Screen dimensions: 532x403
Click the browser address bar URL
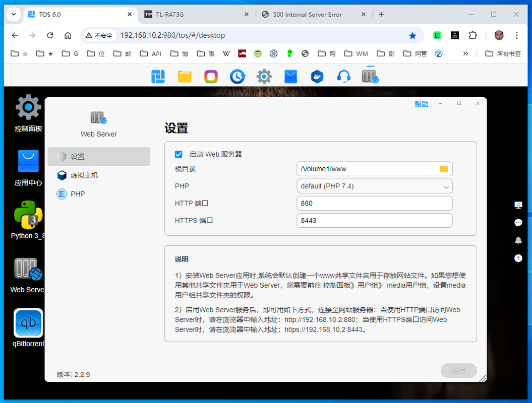point(172,35)
